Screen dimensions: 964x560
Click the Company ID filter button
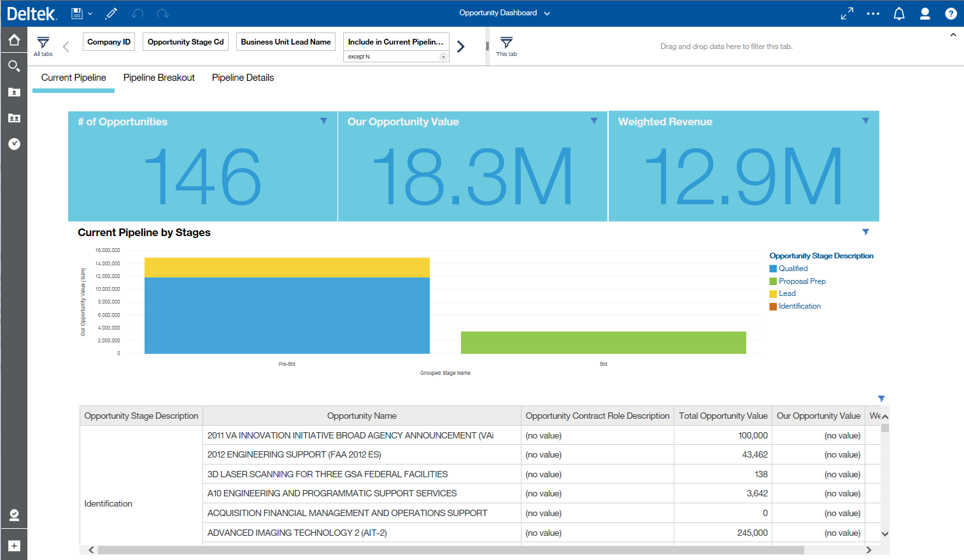tap(109, 42)
